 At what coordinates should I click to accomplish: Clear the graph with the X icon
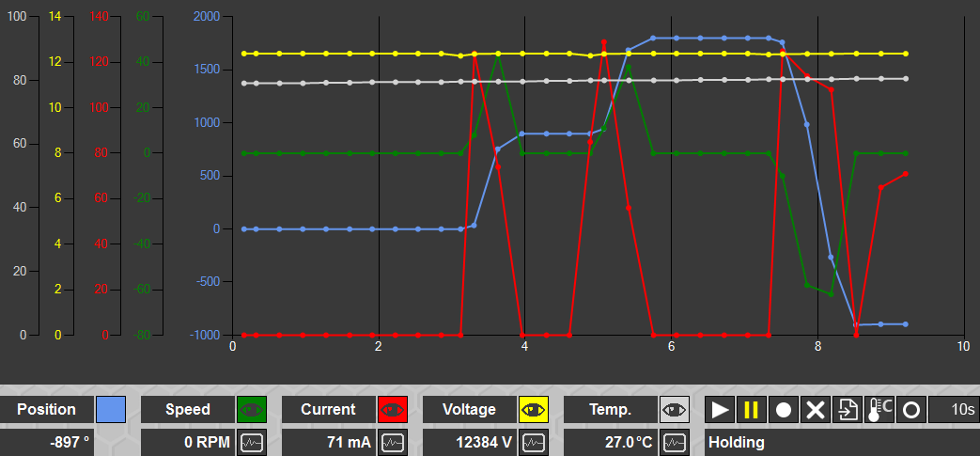point(816,410)
